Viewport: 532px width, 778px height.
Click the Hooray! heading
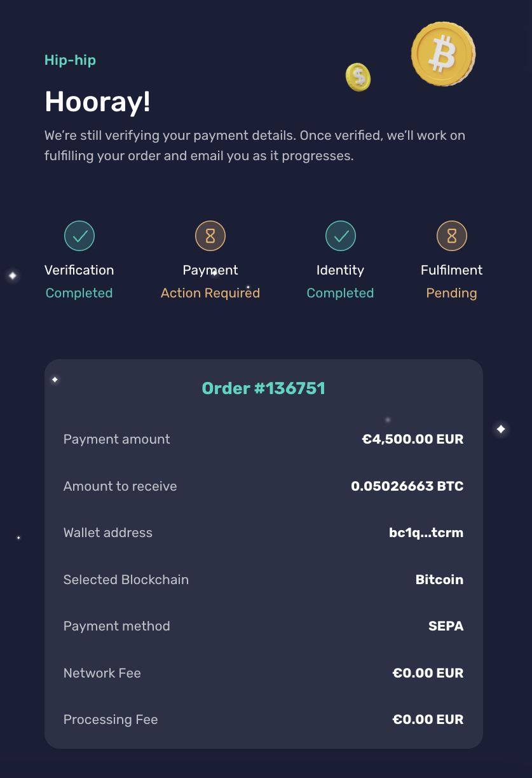click(x=98, y=101)
